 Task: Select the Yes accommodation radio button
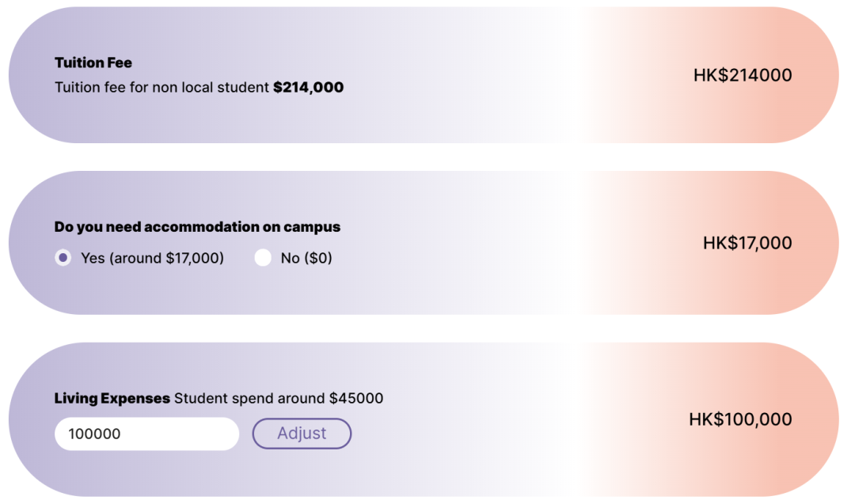(63, 258)
